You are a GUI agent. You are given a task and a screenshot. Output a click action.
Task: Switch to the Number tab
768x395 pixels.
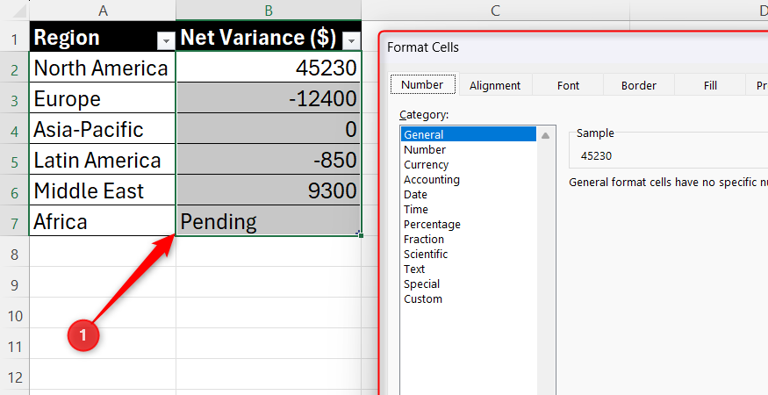(x=422, y=85)
